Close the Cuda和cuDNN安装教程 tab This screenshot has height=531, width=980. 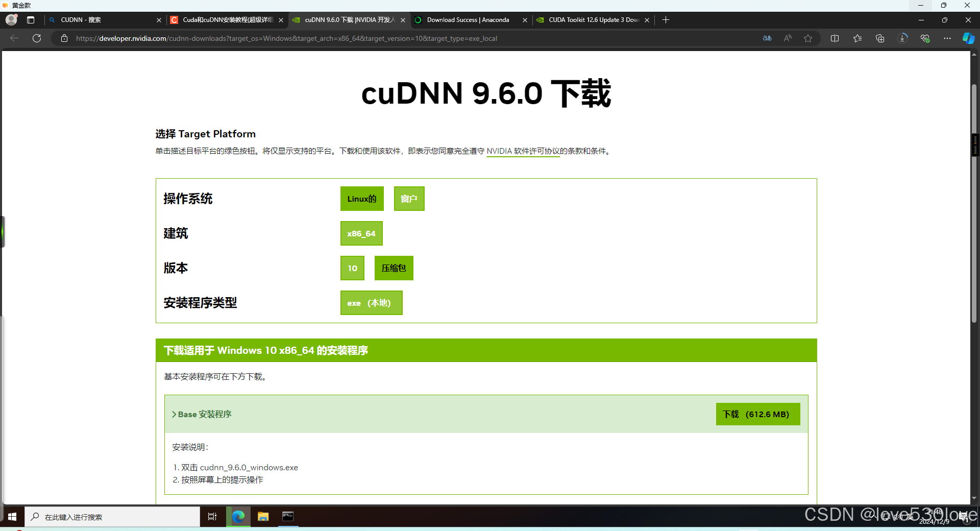(x=281, y=20)
